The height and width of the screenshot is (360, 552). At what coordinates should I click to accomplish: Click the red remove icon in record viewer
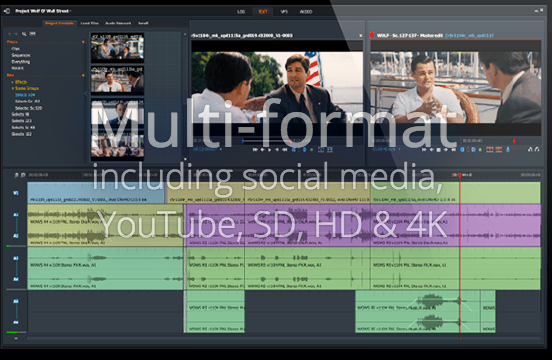(490, 150)
